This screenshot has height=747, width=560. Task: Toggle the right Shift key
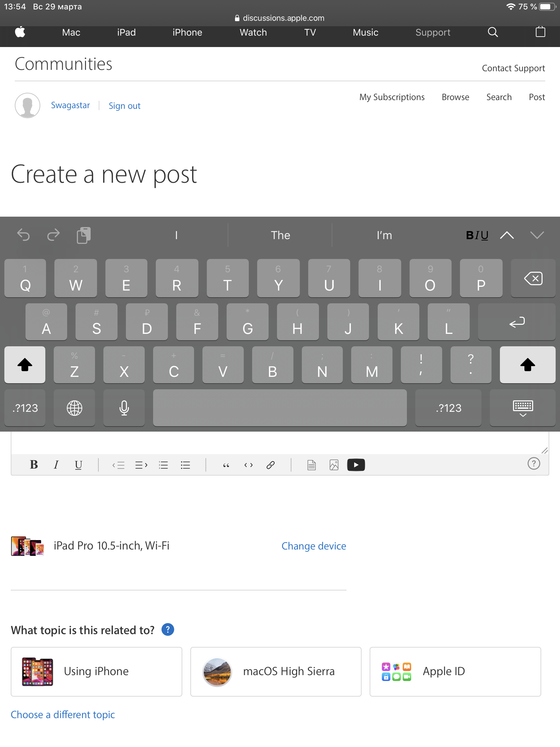point(527,365)
